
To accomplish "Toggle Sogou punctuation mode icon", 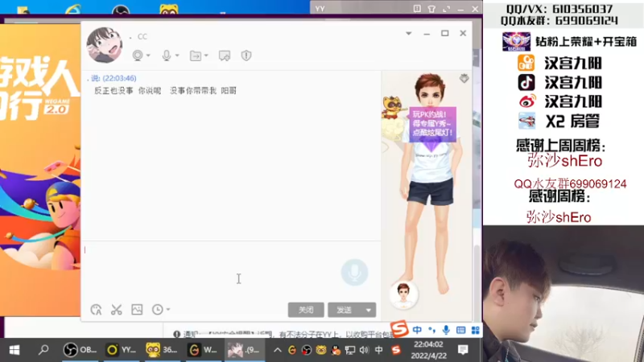I will pos(431,330).
